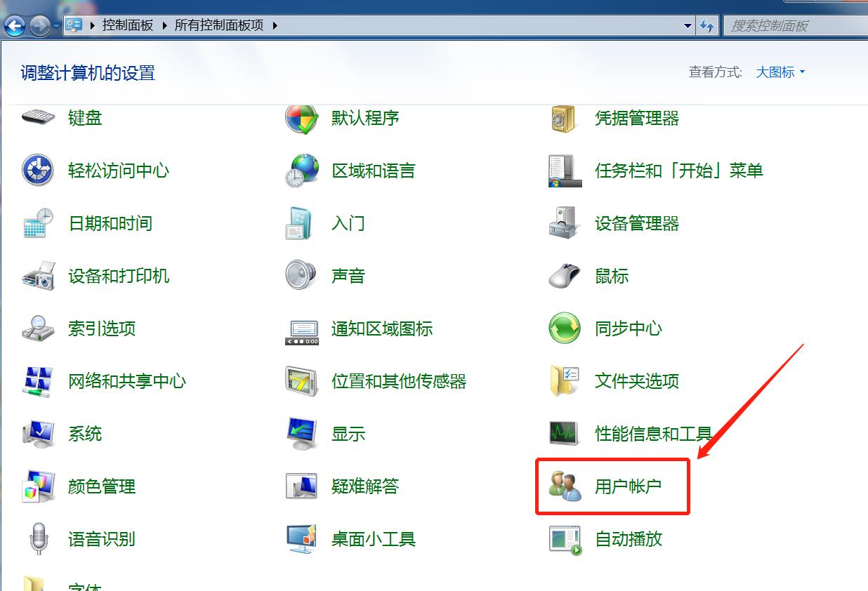Click the 通知区域图标 icon
868x591 pixels.
(x=301, y=331)
